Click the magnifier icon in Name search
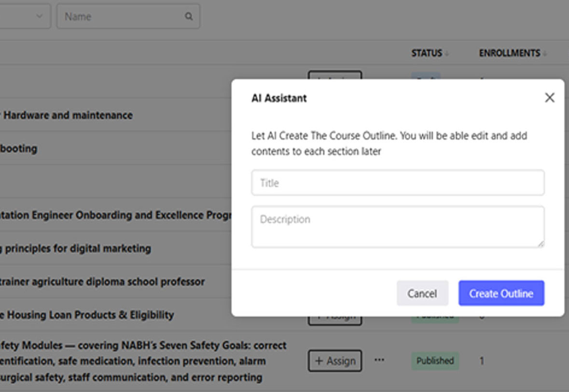569x392 pixels. tap(189, 16)
